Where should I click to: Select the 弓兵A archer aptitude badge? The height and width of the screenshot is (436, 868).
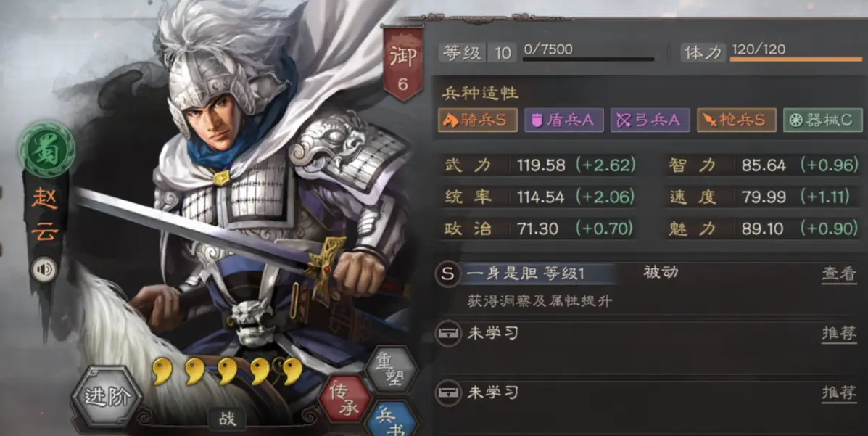click(x=650, y=120)
